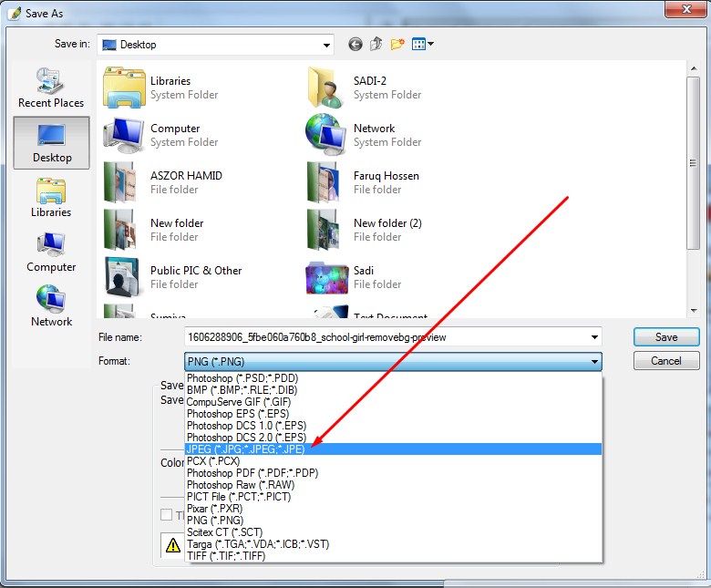The height and width of the screenshot is (588, 711).
Task: Click the 'SADI-2' folder name
Action: [370, 81]
